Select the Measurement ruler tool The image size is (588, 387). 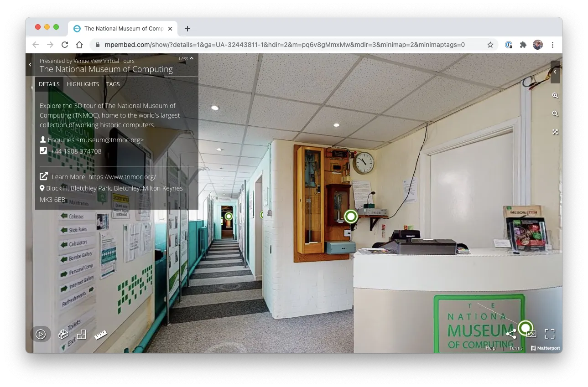[100, 334]
